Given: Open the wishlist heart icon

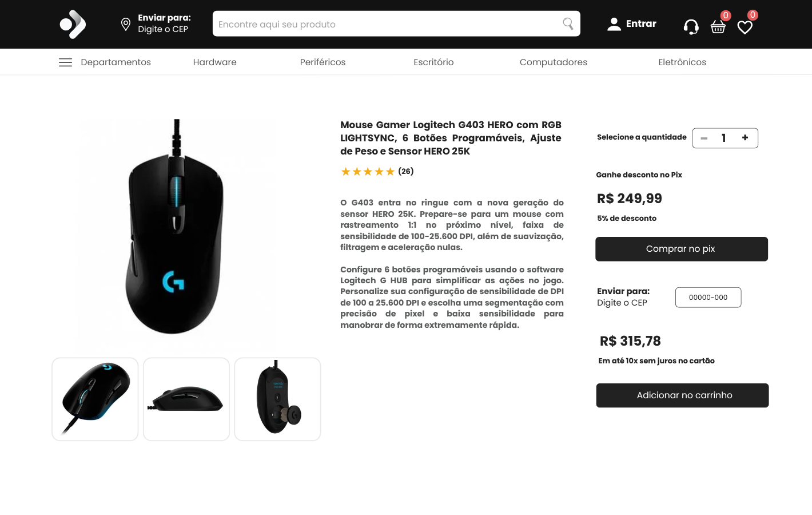Looking at the screenshot, I should point(745,27).
